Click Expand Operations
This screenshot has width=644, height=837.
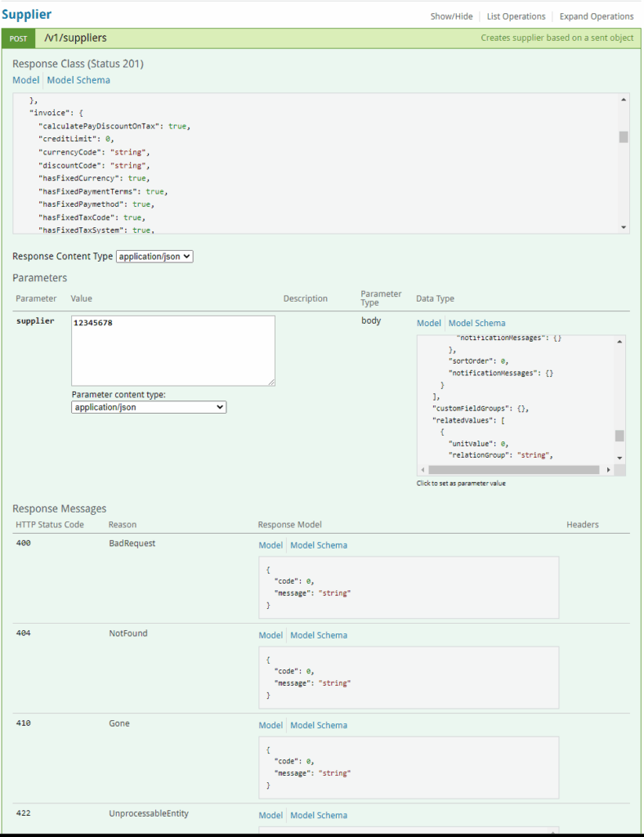click(x=596, y=16)
